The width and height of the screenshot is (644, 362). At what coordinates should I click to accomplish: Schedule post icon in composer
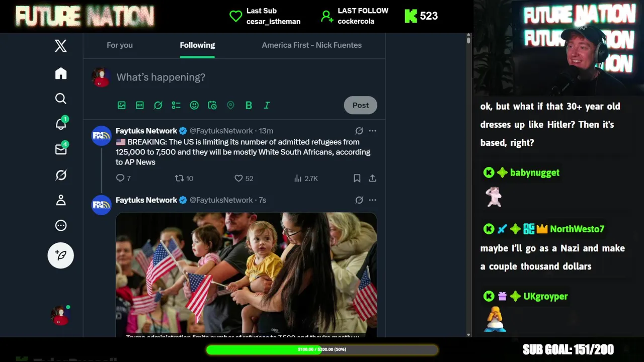coord(212,105)
